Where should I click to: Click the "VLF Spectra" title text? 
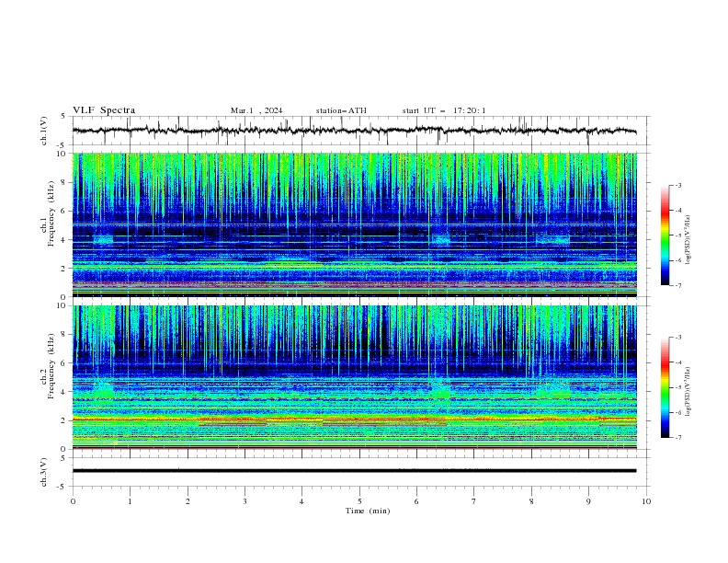click(x=104, y=110)
